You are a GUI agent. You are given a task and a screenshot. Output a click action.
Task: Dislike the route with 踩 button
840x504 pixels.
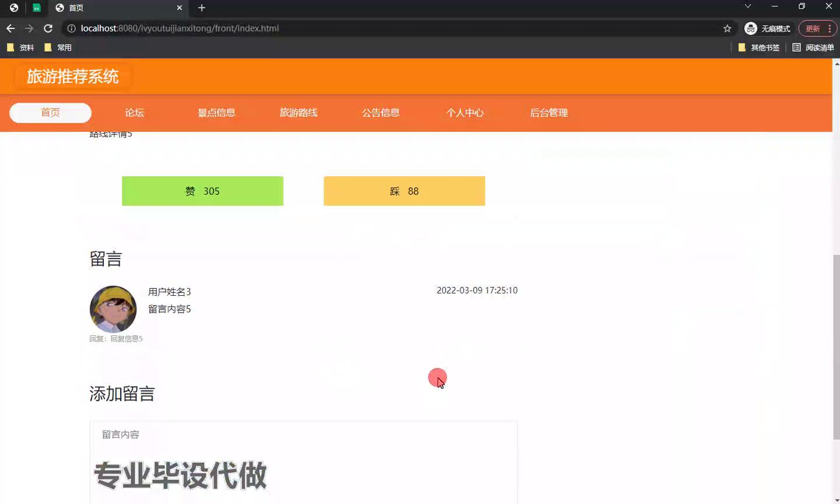(404, 191)
